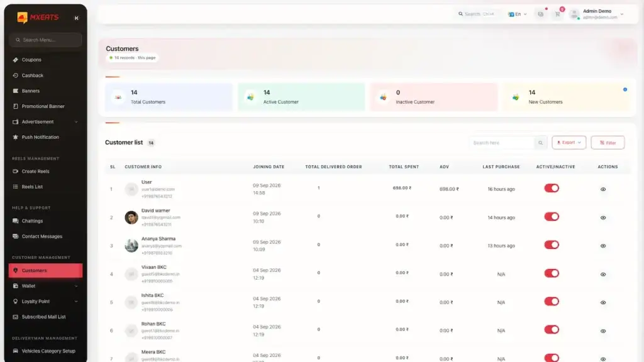View Ananya Sharma details with eye icon
The width and height of the screenshot is (644, 362).
click(x=603, y=246)
